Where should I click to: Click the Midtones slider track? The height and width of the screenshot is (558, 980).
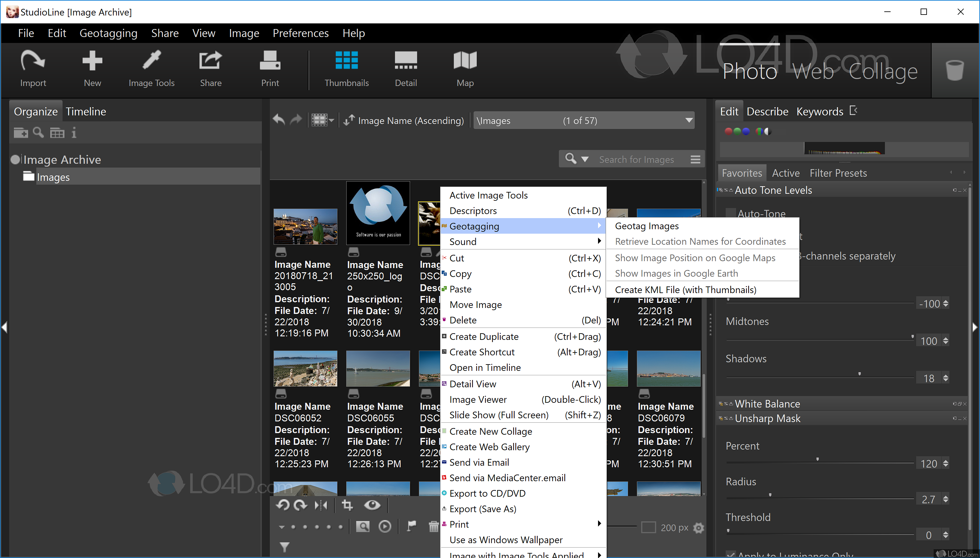820,340
